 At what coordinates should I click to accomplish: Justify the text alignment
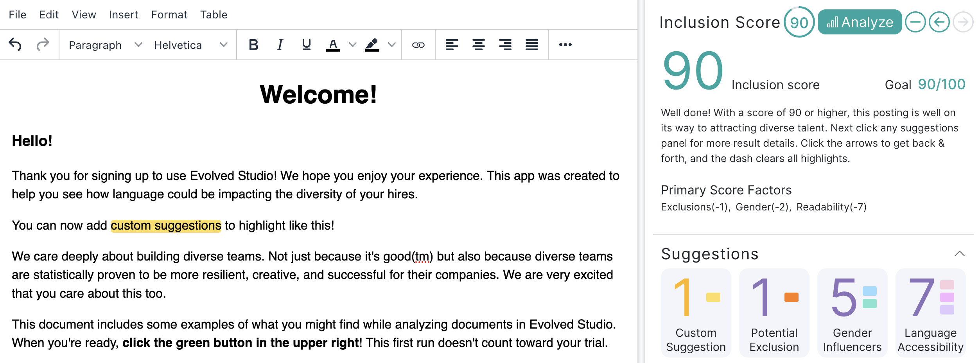click(532, 45)
